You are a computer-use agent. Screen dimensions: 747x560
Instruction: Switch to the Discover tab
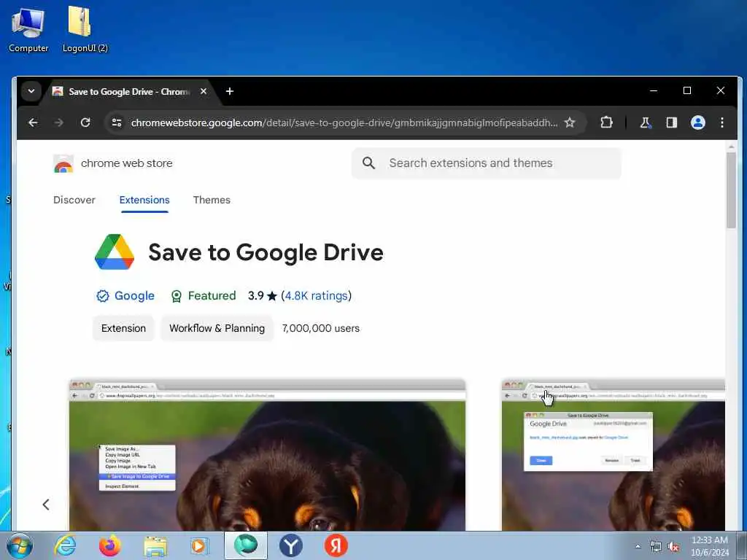pyautogui.click(x=74, y=200)
